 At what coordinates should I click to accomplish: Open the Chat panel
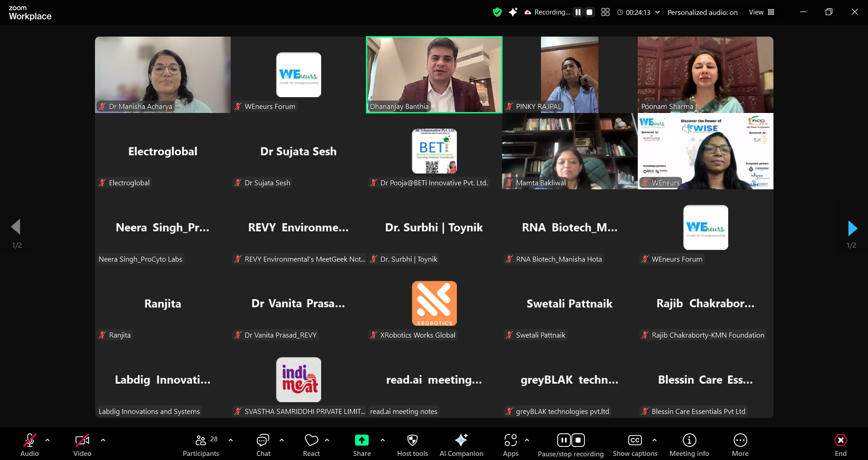point(263,445)
